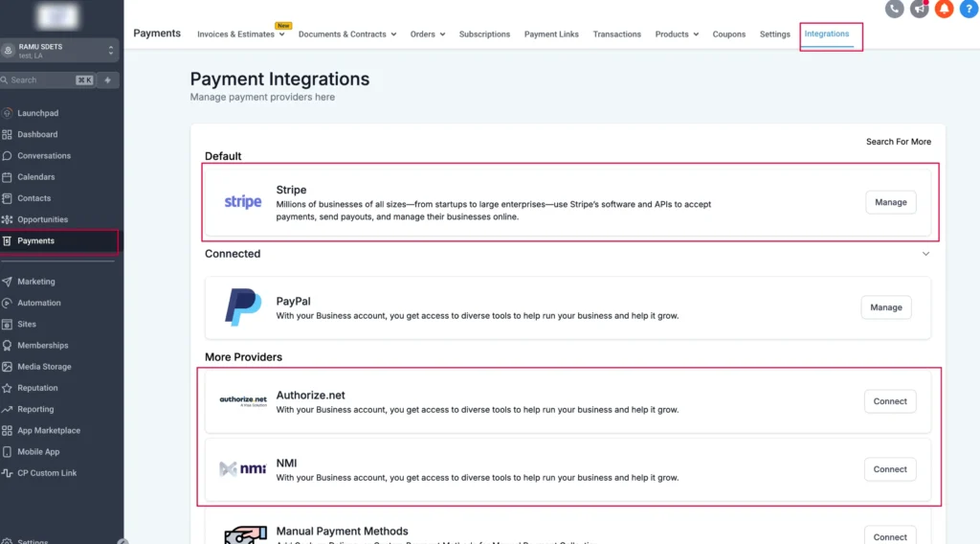Click the App Marketplace grid icon

click(7, 430)
